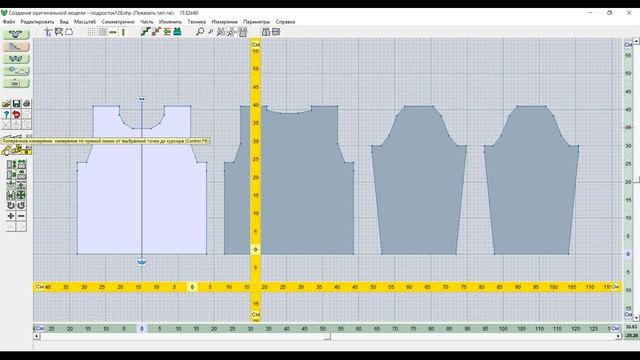The height and width of the screenshot is (360, 640).
Task: Click the blue question mark help icon
Action: click(x=6, y=114)
